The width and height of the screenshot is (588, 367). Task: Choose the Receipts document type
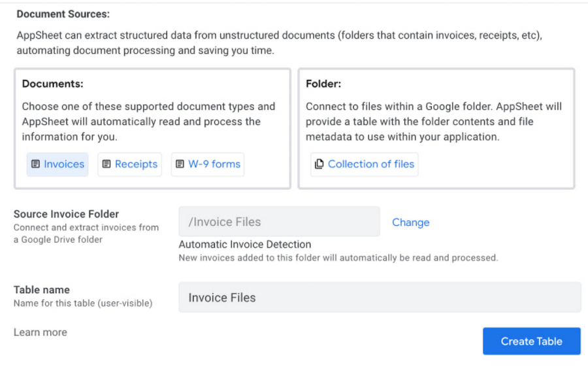click(x=136, y=165)
